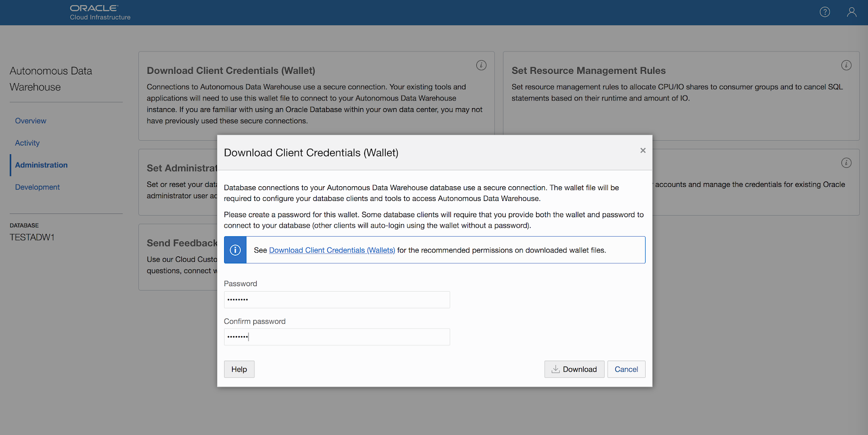Click the Download button in the dialog
Viewport: 868px width, 435px height.
(575, 369)
